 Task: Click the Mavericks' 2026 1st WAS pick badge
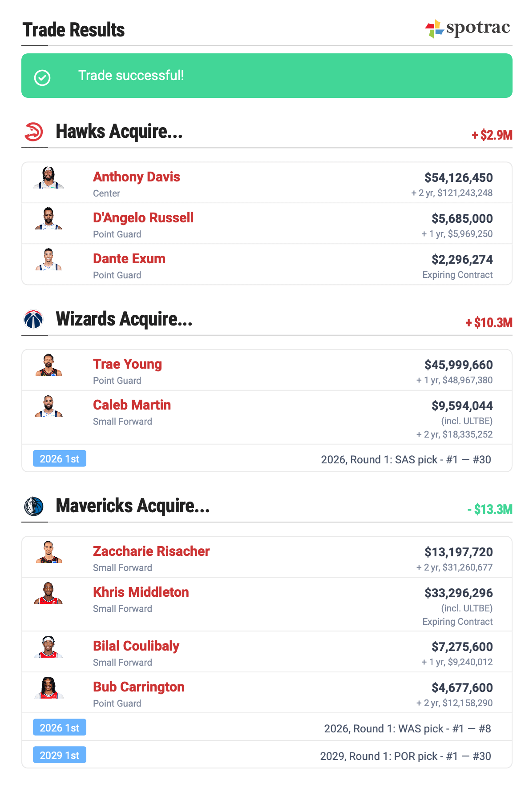[x=60, y=728]
